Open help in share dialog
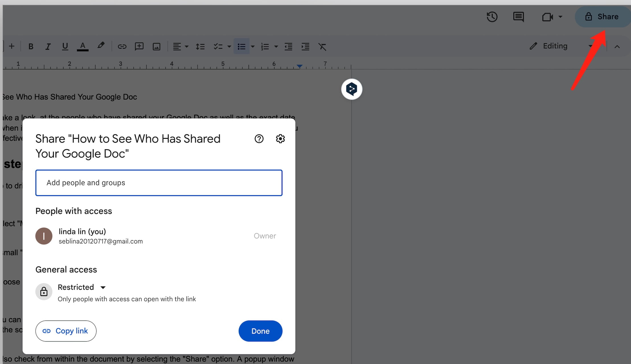 click(259, 139)
